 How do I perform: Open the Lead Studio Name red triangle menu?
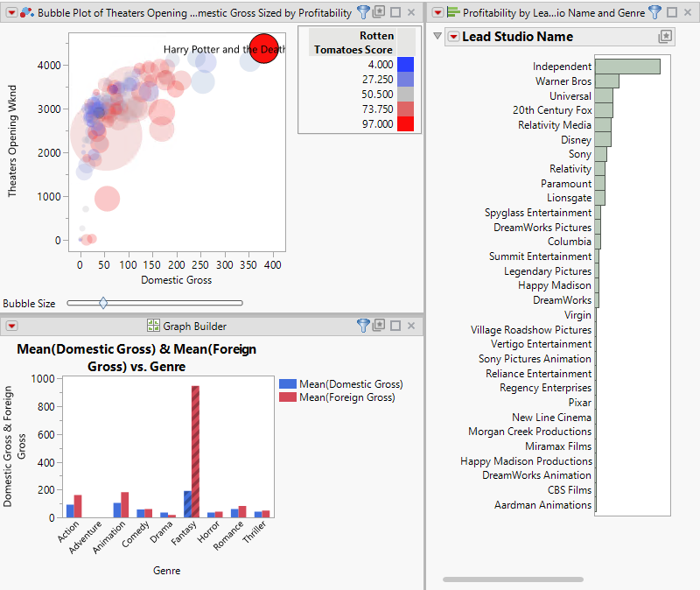pos(454,37)
